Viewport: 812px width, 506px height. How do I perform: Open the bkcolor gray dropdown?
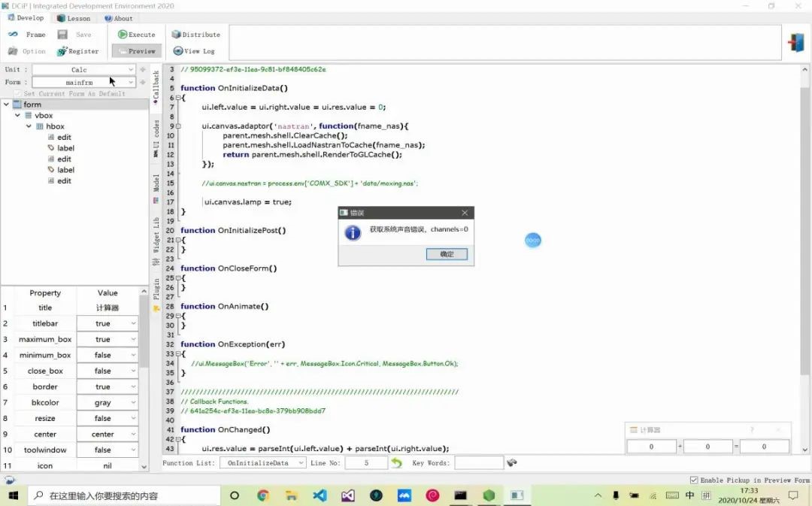(108, 402)
